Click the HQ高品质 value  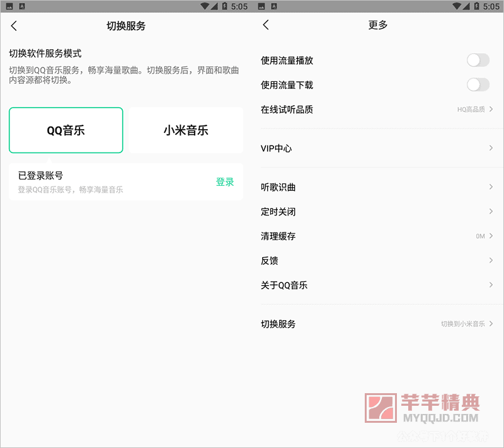[471, 110]
